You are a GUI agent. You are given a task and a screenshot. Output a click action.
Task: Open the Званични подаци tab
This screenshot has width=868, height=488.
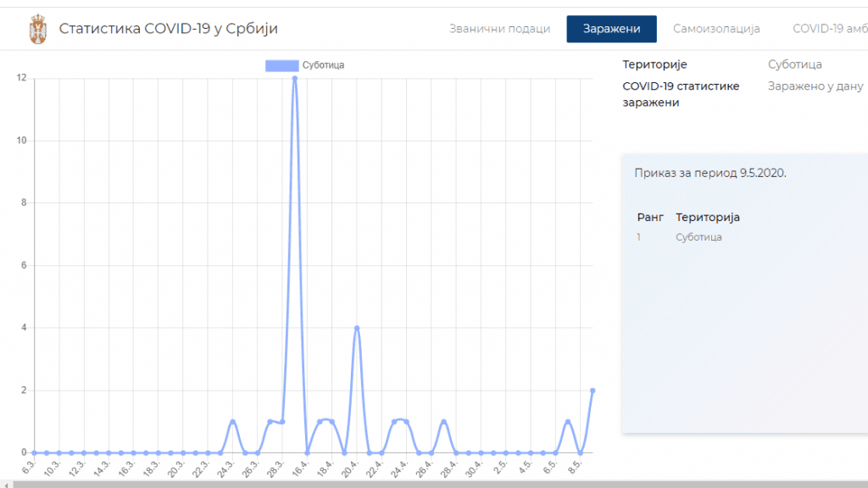pos(499,29)
